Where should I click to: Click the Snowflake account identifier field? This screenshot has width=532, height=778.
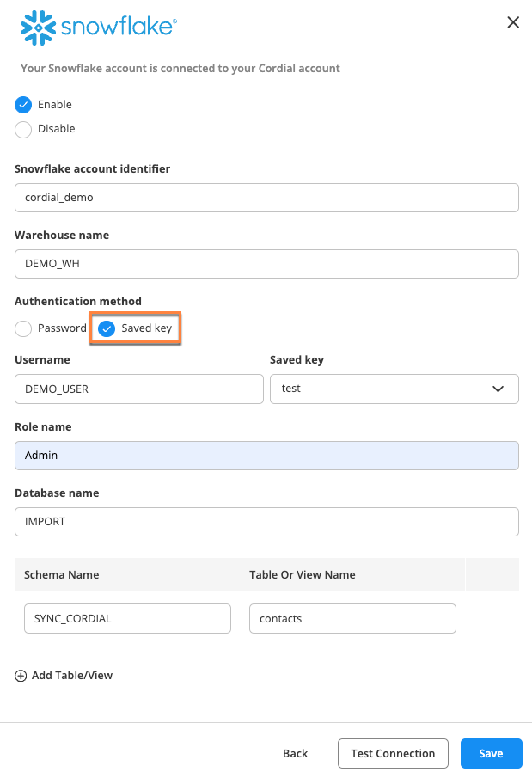click(x=266, y=197)
